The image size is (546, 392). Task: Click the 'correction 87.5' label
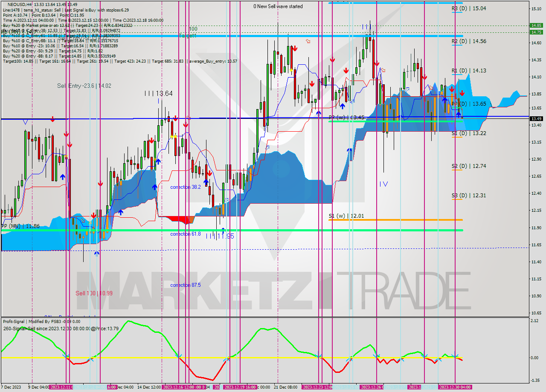(186, 285)
